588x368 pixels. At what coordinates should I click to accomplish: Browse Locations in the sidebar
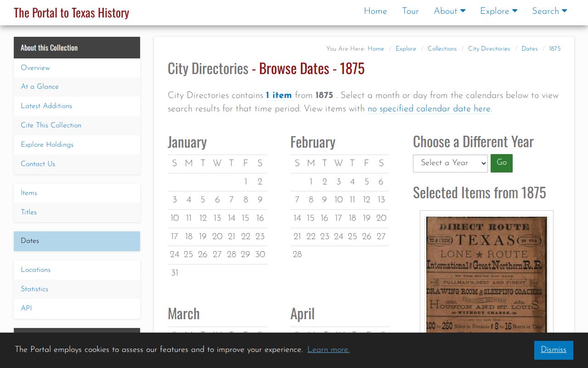77,270
